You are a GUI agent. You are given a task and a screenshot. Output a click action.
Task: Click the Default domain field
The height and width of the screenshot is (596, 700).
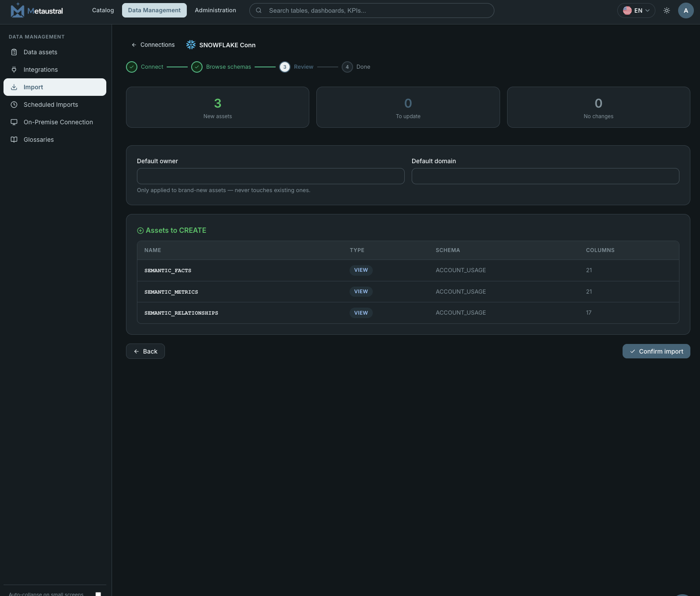(x=546, y=176)
